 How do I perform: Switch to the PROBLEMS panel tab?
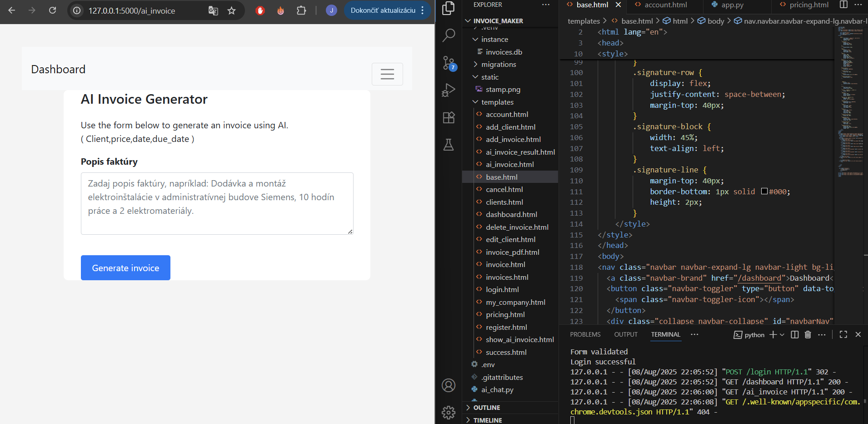[x=585, y=335]
